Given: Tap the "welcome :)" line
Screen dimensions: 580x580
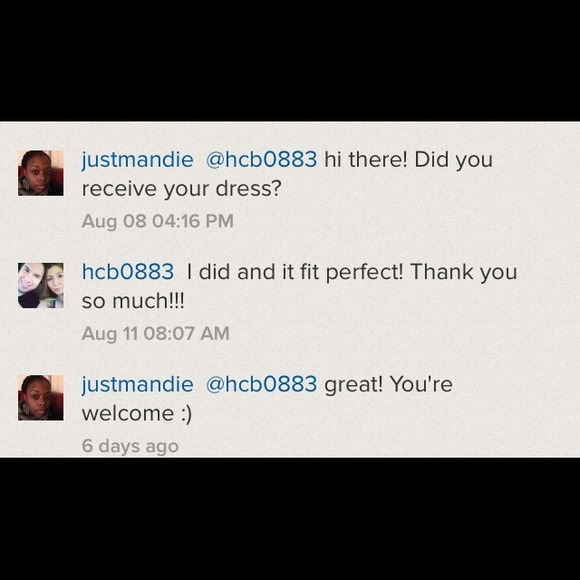Looking at the screenshot, I should [x=136, y=414].
